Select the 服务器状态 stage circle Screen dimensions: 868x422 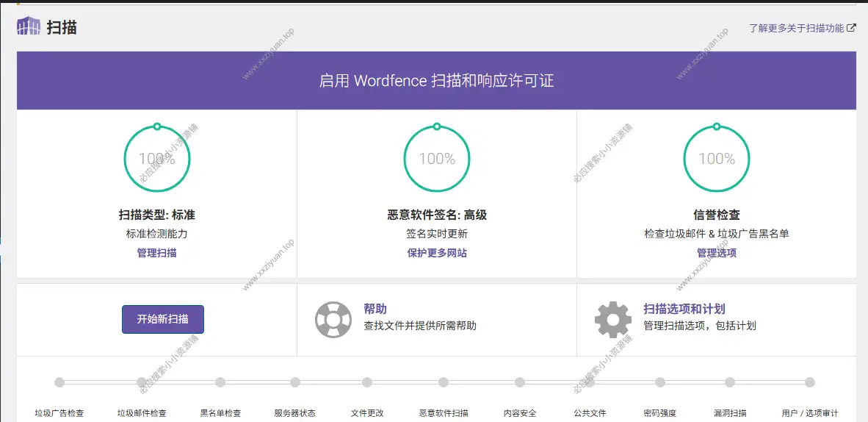(295, 382)
